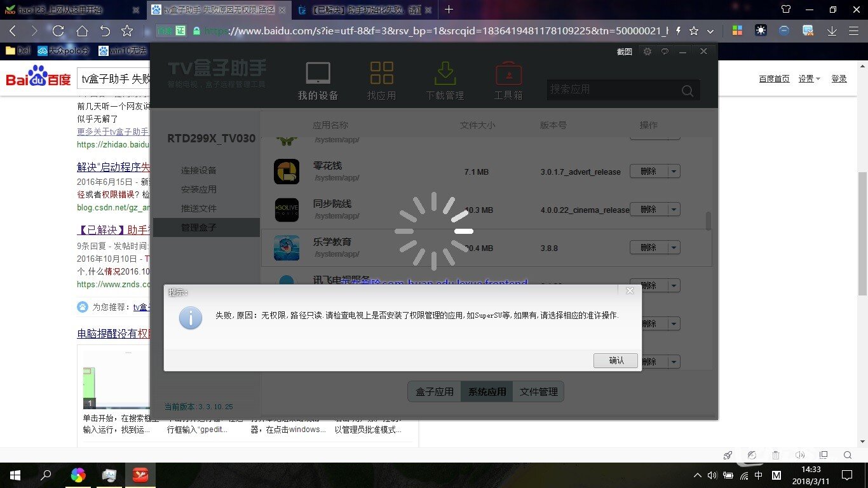Click 截图 in TV盒子助手 title bar

(625, 51)
